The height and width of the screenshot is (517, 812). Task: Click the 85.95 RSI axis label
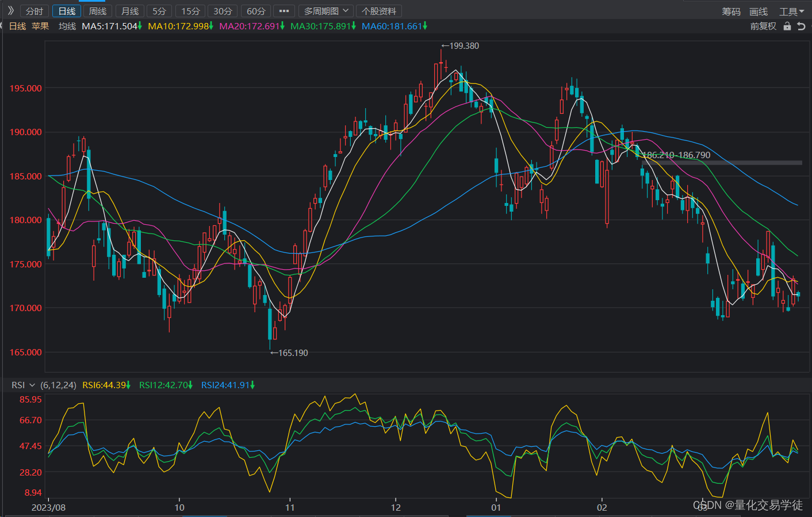click(x=30, y=399)
